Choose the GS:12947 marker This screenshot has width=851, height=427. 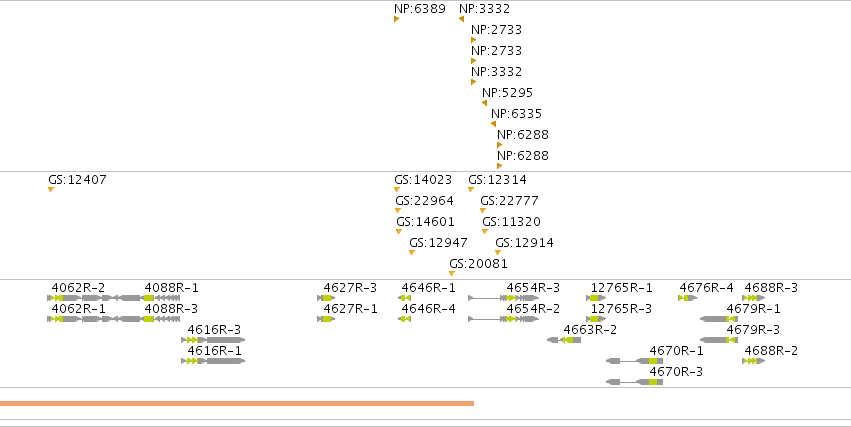coord(412,252)
